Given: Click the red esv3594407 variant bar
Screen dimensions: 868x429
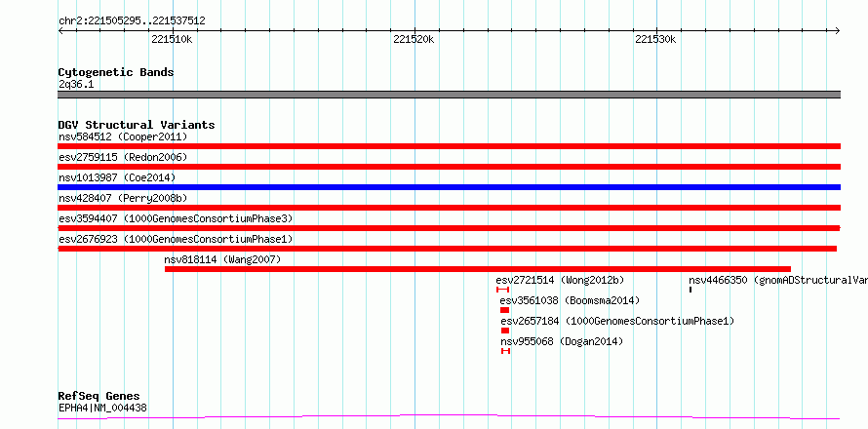Looking at the screenshot, I should 449,228.
